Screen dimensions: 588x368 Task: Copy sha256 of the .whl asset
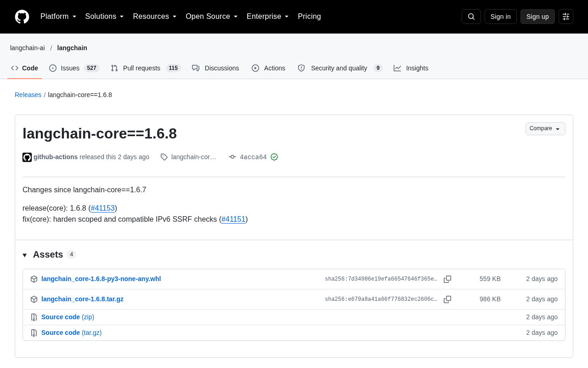[447, 279]
